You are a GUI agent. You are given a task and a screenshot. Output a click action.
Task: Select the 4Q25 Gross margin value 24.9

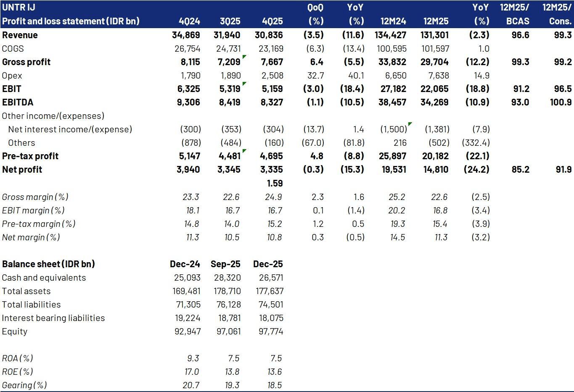[x=275, y=197]
